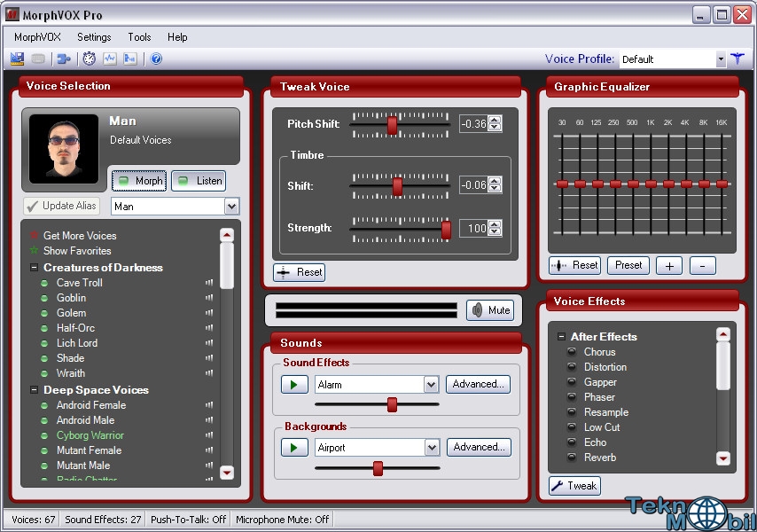The height and width of the screenshot is (532, 757).
Task: Open help via the blue question mark icon
Action: (x=156, y=59)
